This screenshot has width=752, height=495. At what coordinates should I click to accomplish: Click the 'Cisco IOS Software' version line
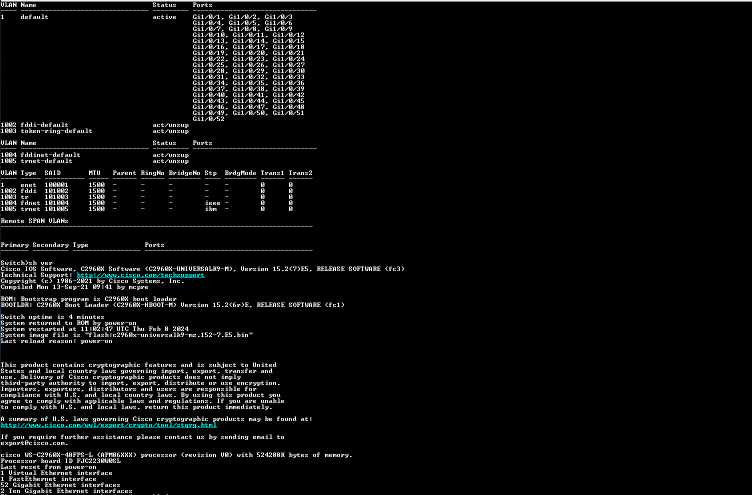[x=202, y=269]
